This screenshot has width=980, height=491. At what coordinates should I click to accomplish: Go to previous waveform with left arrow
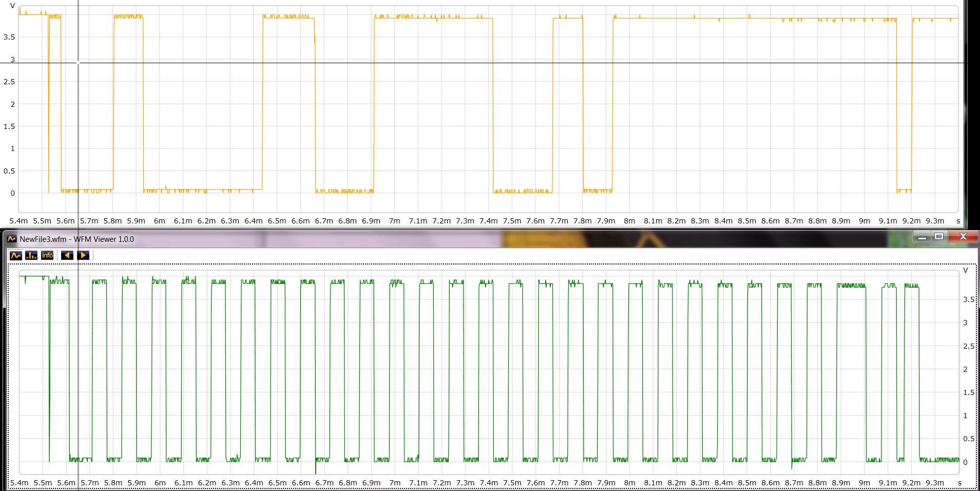click(x=67, y=255)
